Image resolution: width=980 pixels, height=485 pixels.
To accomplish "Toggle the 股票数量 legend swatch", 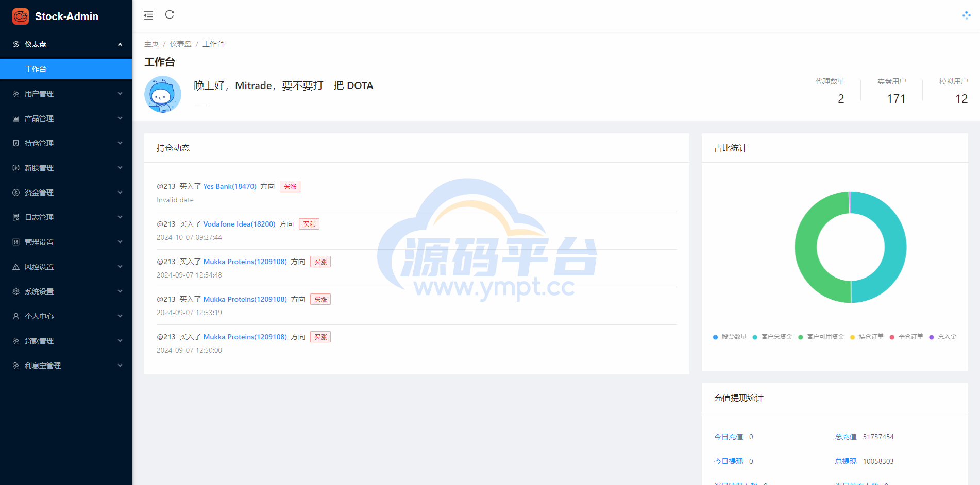I will click(x=715, y=337).
